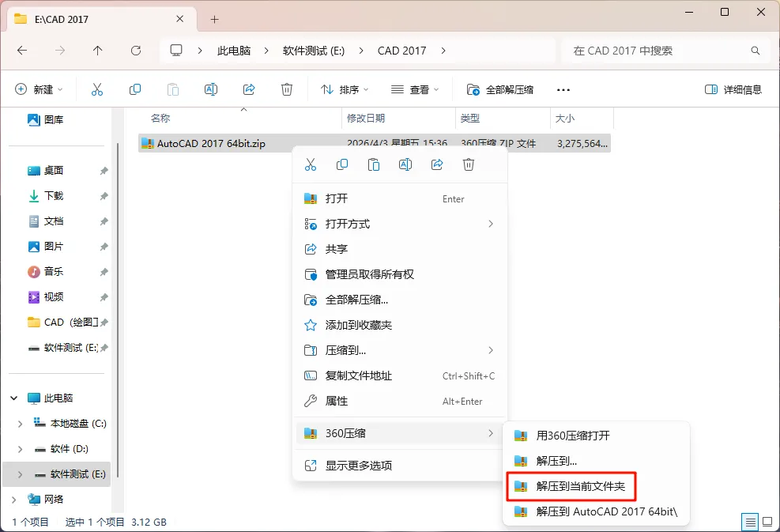Click the This PC monitor icon in the address bar
780x532 pixels.
pyautogui.click(x=176, y=51)
